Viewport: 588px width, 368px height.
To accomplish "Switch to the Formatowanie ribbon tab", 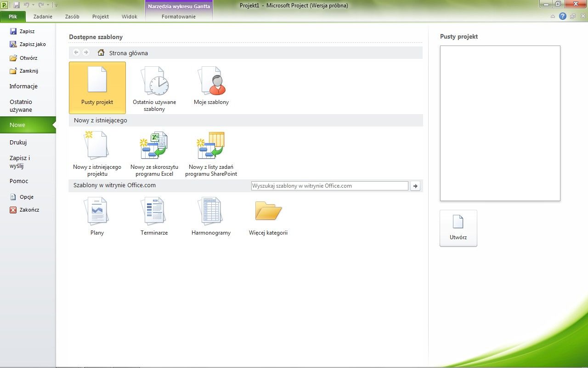I will pyautogui.click(x=179, y=17).
